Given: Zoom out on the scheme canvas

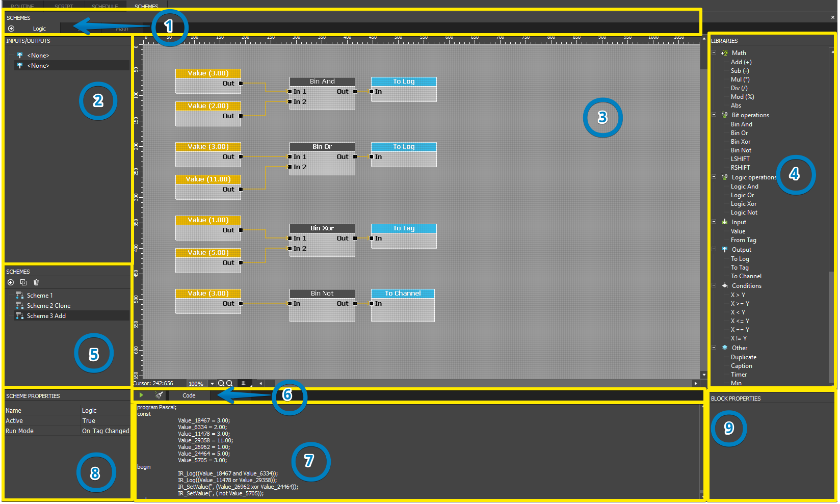Looking at the screenshot, I should pyautogui.click(x=229, y=383).
